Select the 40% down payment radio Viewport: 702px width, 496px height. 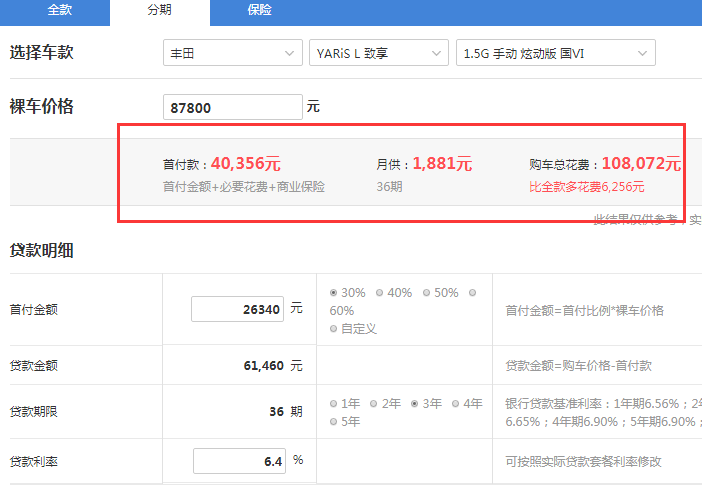point(379,293)
